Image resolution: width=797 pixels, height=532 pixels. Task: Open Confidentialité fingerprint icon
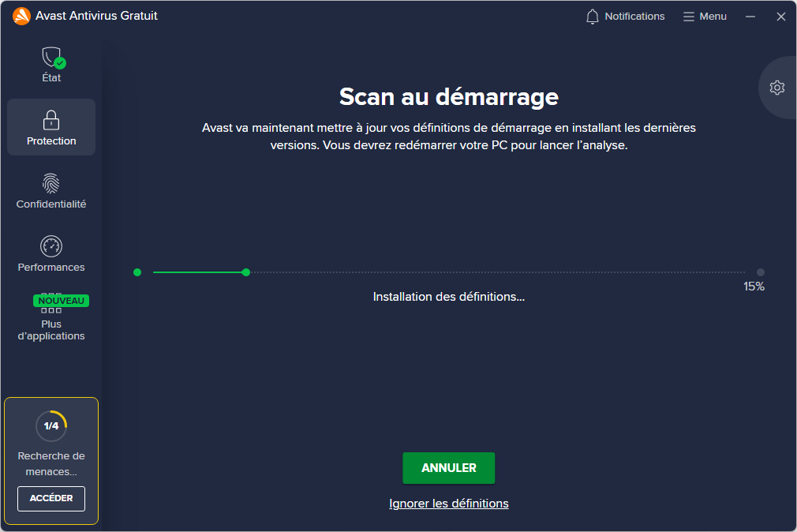tap(51, 184)
